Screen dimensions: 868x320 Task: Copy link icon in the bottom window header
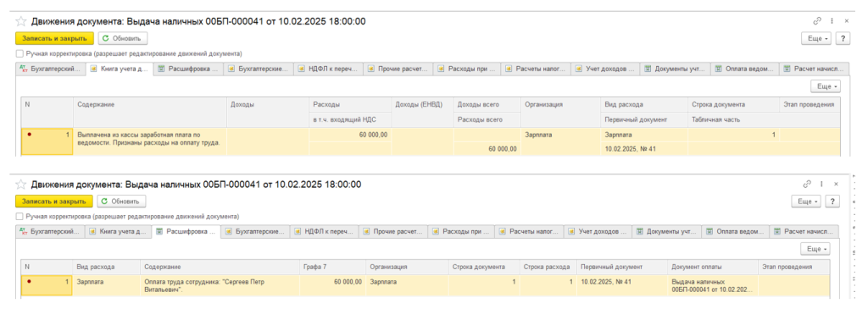[x=807, y=184]
